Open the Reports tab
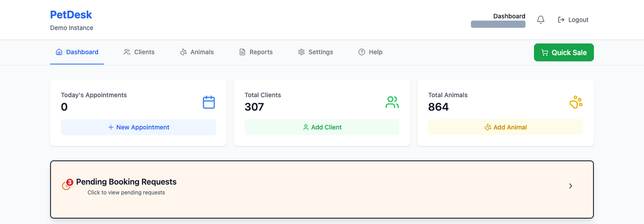 [256, 52]
